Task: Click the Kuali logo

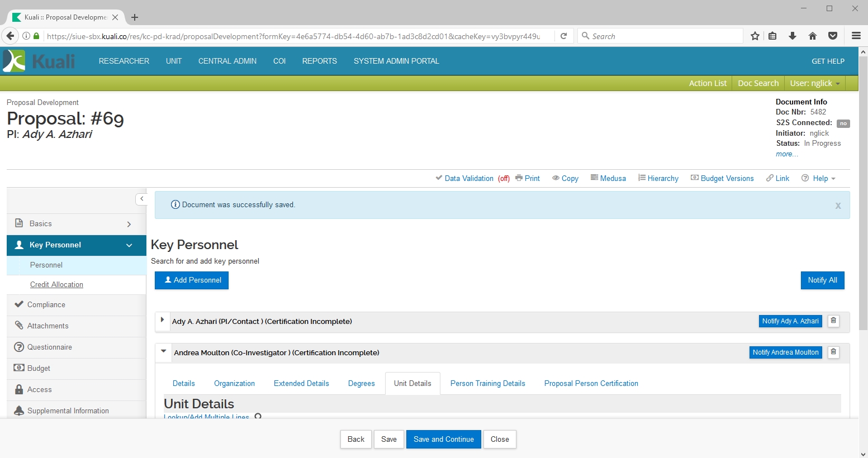Action: click(x=39, y=61)
